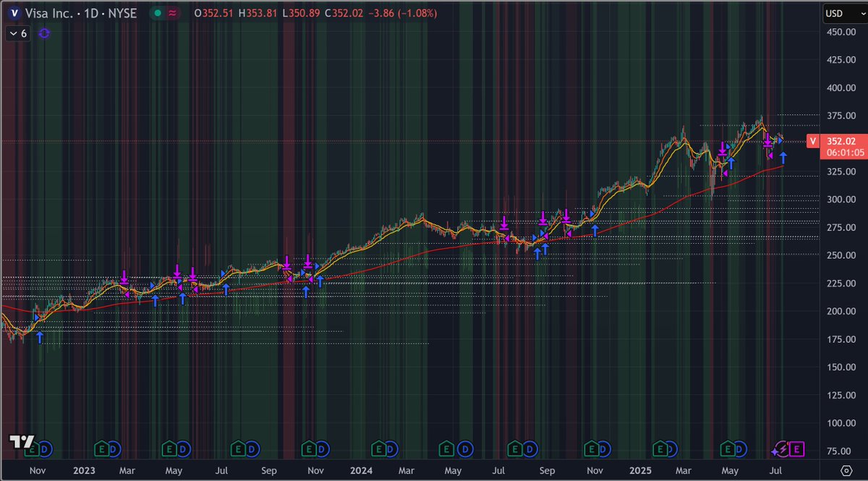Screen dimensions: 868x481
Task: Click the 2025 label on the time axis
Action: tap(639, 471)
